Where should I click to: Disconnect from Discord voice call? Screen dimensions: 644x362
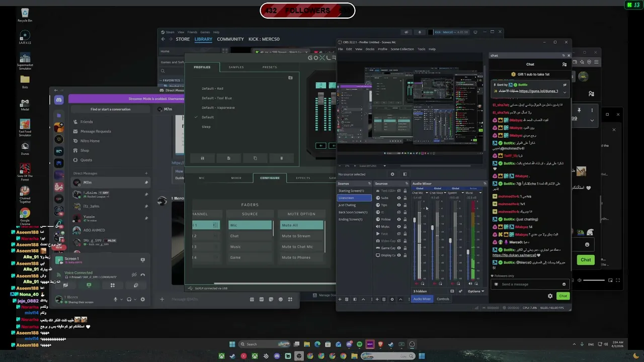(x=143, y=275)
